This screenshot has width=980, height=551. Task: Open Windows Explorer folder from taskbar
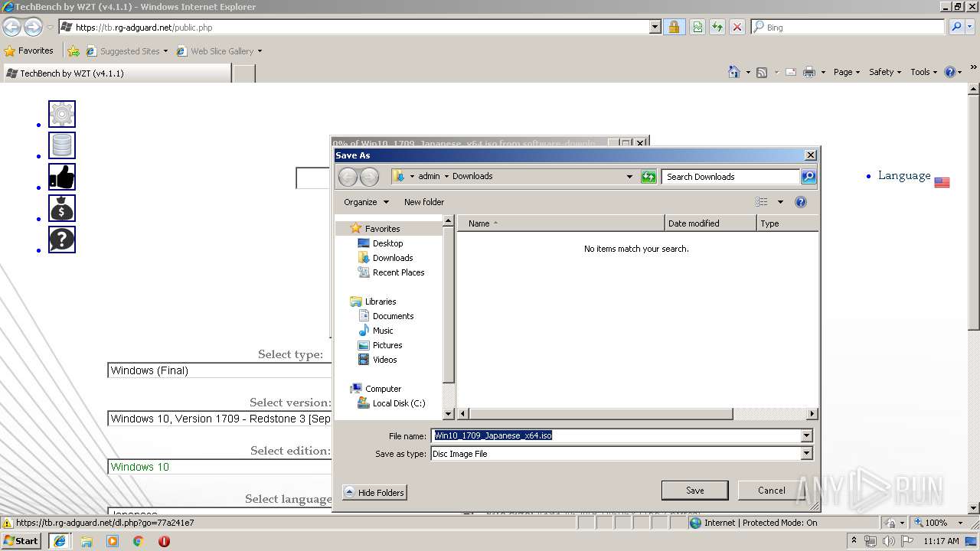coord(87,541)
